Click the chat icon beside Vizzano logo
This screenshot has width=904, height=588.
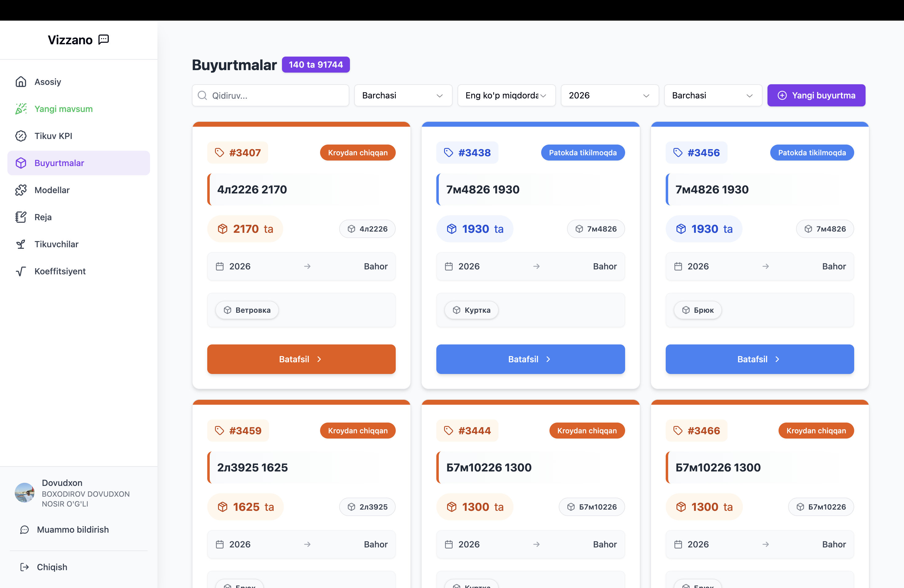coord(104,39)
